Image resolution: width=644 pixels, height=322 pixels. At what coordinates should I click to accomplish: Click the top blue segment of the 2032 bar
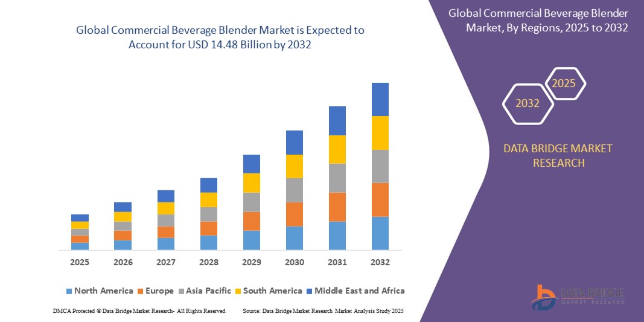tap(380, 99)
